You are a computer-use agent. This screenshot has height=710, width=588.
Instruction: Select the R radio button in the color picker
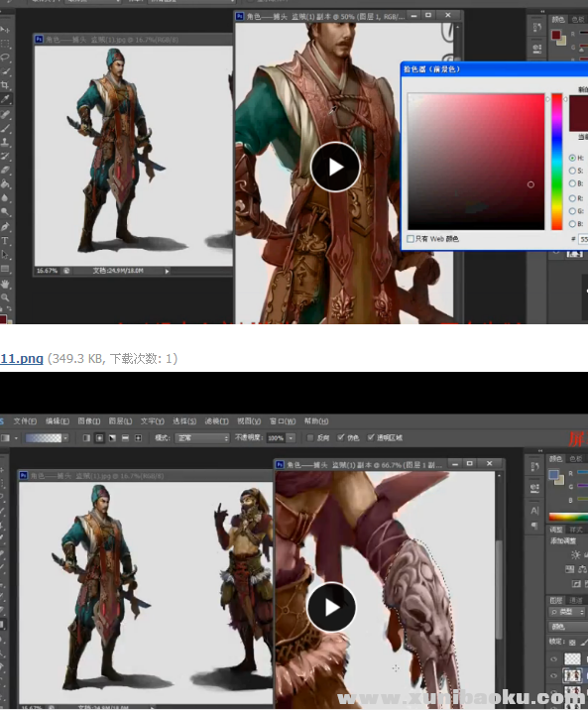572,198
